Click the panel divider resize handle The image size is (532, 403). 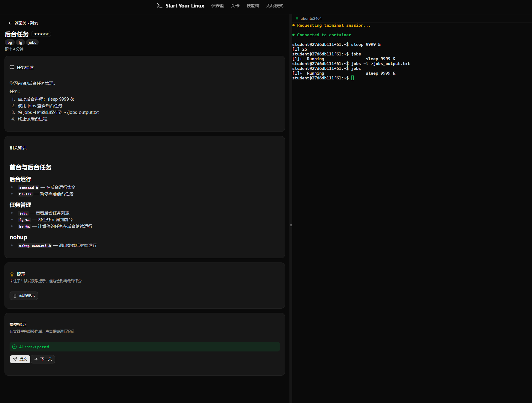pos(291,225)
